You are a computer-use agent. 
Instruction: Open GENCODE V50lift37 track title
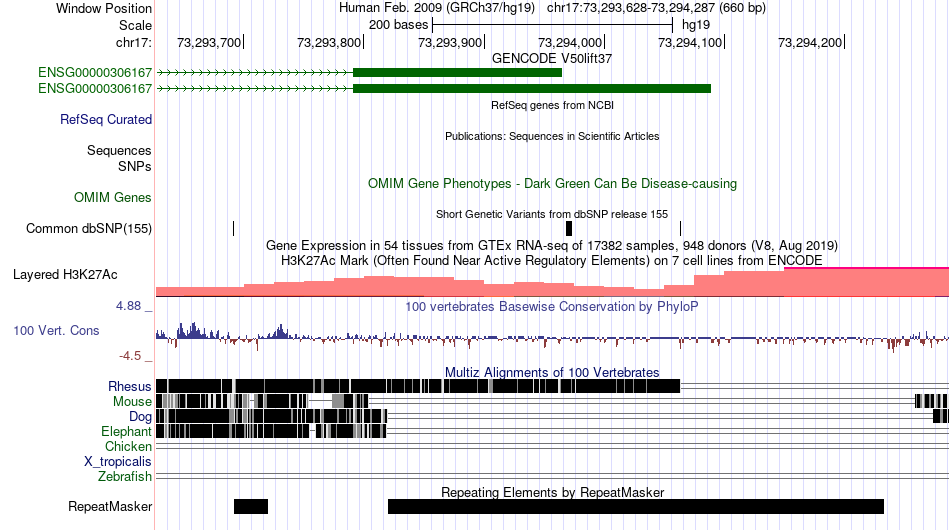tap(552, 59)
